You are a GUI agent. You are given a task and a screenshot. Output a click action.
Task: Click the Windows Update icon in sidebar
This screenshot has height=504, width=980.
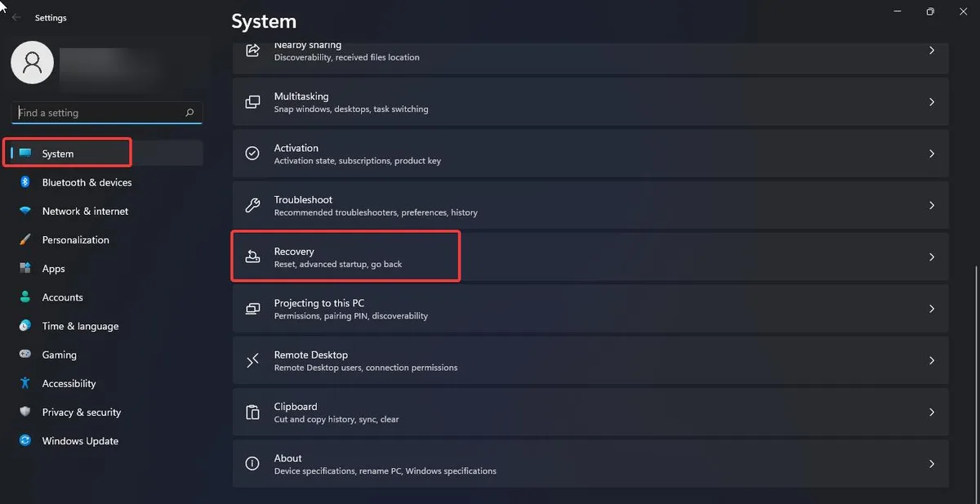(25, 440)
